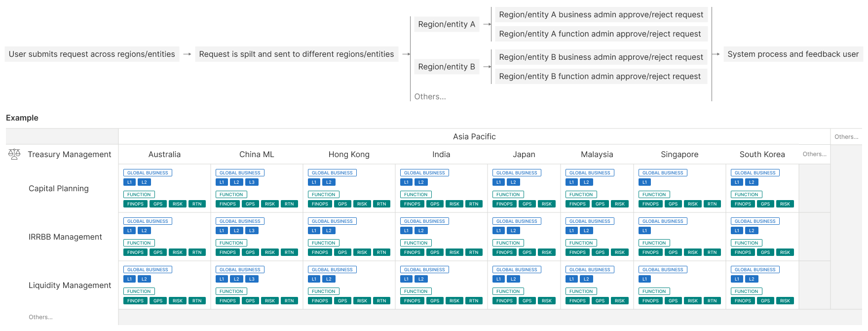868x331 pixels.
Task: Select L1 tag in Singapore Capital Planning cell
Action: point(644,182)
